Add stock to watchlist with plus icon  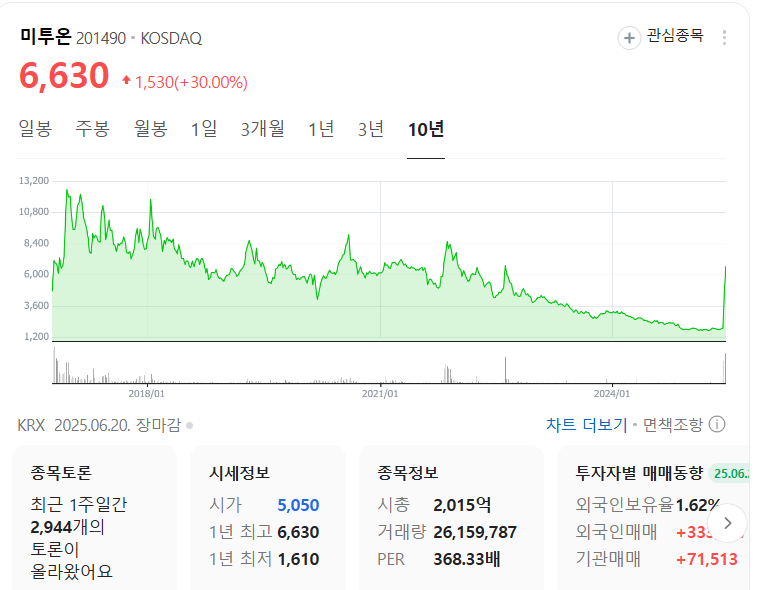[x=629, y=38]
